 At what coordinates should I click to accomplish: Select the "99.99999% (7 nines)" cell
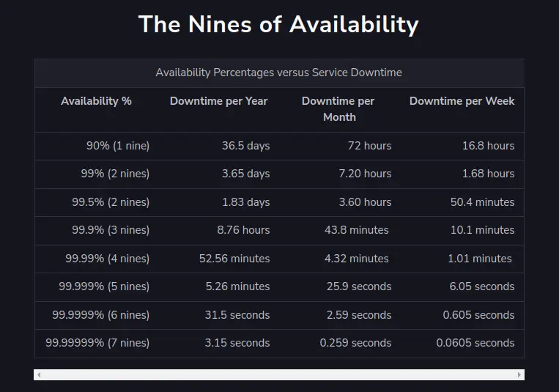97,343
